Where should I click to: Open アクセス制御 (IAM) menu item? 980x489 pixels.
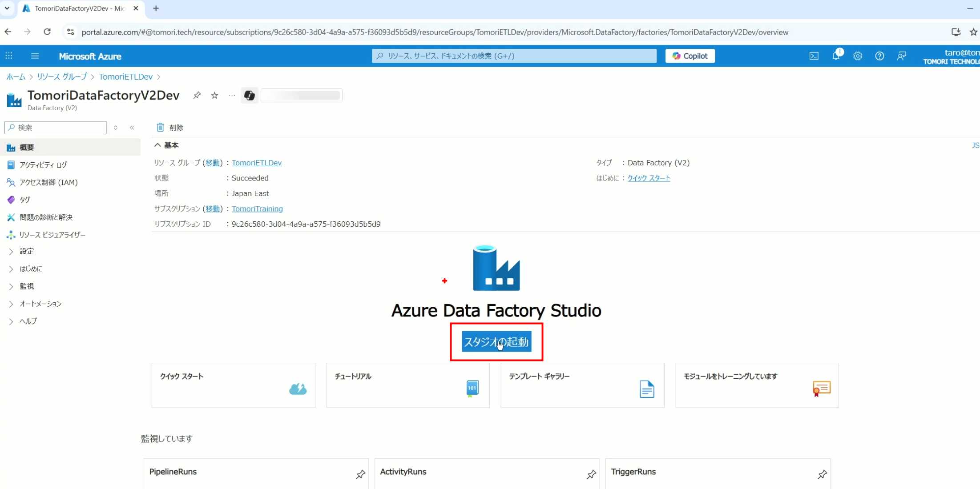click(x=48, y=182)
